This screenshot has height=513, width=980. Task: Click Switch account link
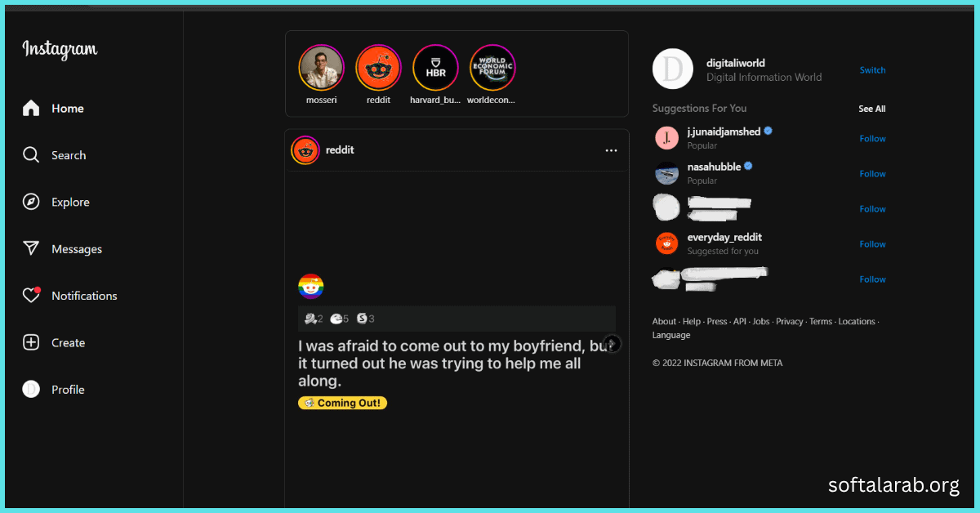[x=872, y=70]
